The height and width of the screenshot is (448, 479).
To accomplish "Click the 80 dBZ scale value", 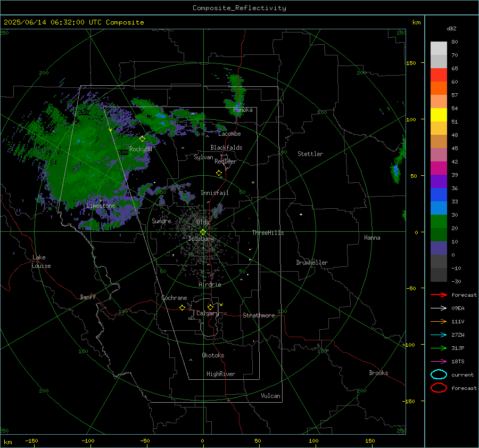I will coord(455,42).
